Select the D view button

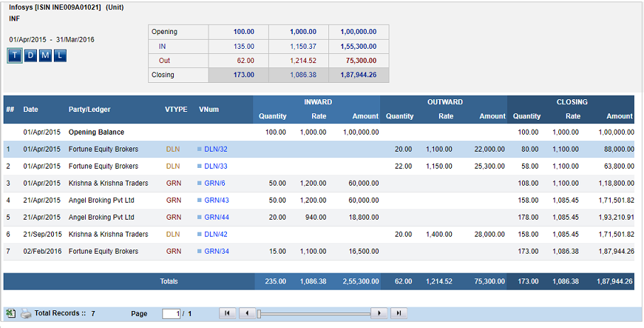[30, 55]
